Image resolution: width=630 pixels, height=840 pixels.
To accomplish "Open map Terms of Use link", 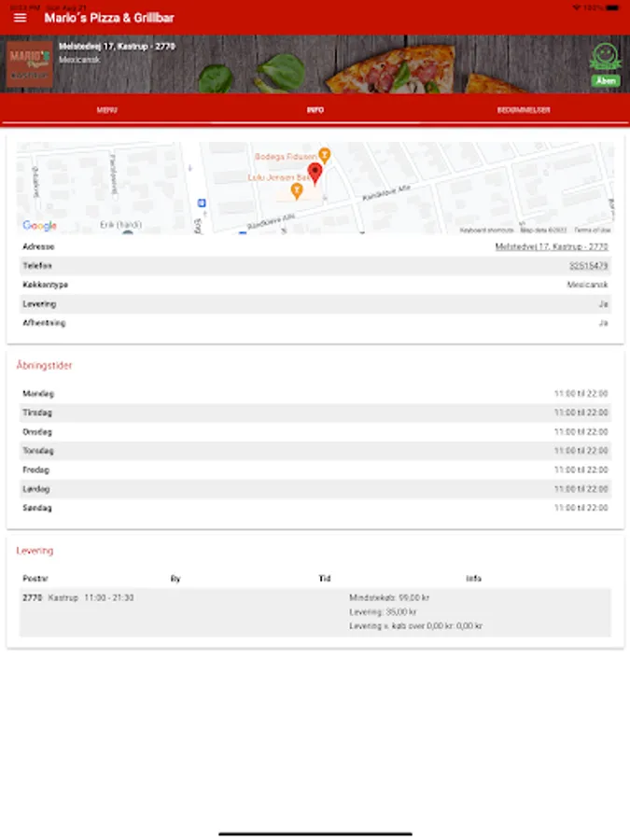I will [593, 230].
